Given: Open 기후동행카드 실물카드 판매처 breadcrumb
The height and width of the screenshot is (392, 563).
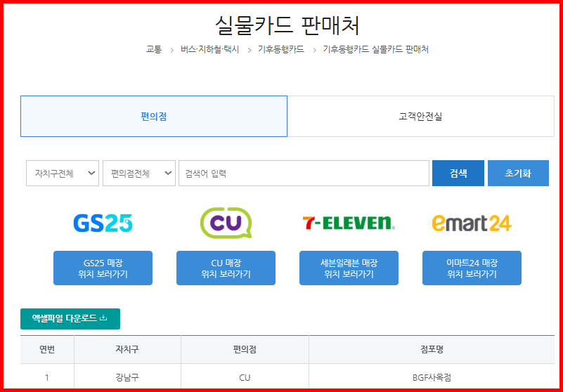Looking at the screenshot, I should 375,50.
